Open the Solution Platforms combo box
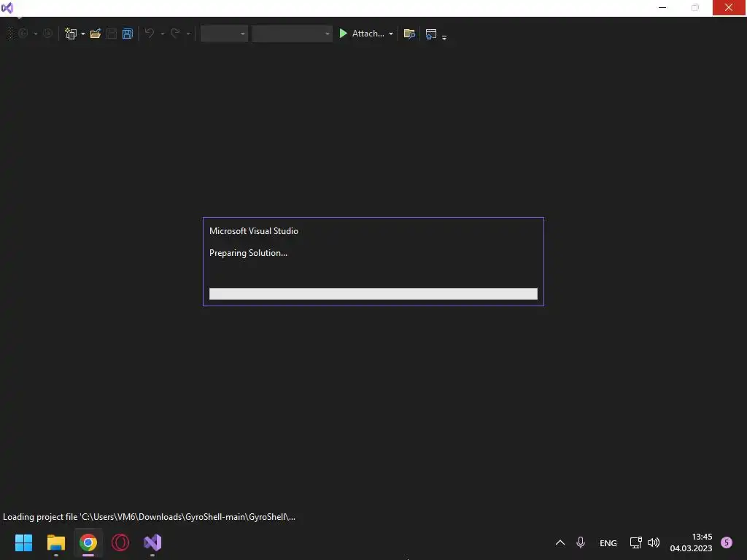 coord(292,34)
